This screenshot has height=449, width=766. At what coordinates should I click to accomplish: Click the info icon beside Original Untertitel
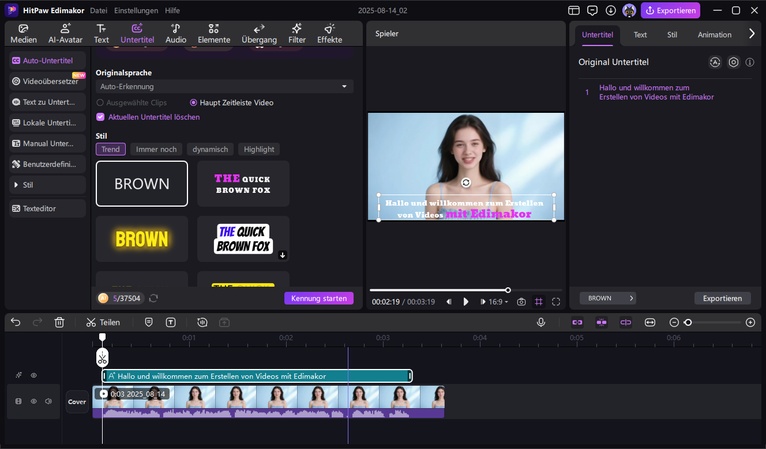click(x=749, y=62)
